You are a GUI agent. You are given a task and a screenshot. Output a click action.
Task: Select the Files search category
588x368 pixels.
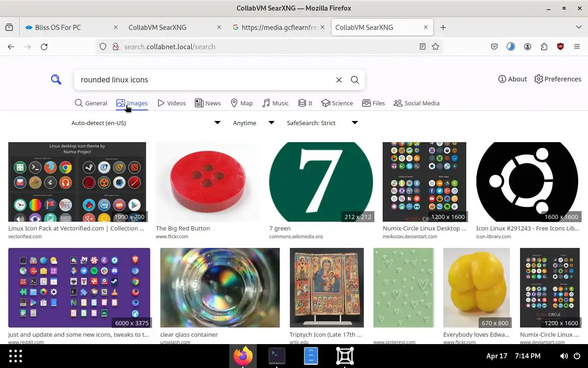click(x=373, y=103)
